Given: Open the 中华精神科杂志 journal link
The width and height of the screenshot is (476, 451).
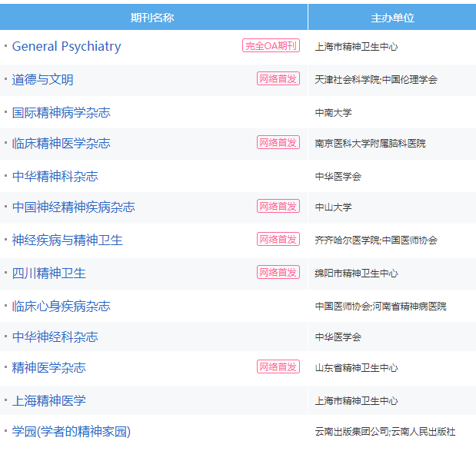Looking at the screenshot, I should [x=55, y=176].
